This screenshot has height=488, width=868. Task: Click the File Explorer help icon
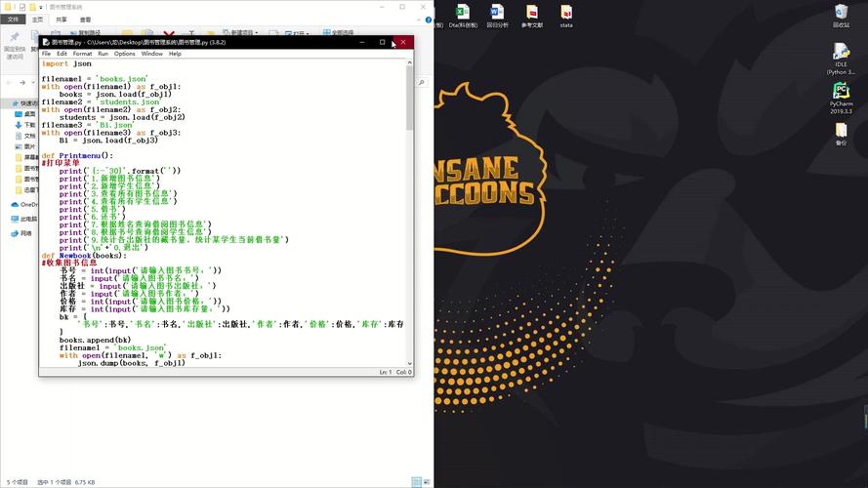(x=429, y=20)
